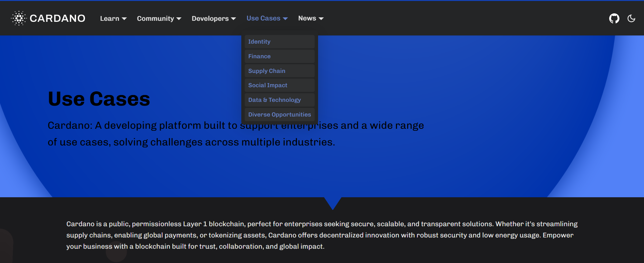Click the CARDANO brand name text
Viewport: 644px width, 263px height.
click(x=57, y=18)
